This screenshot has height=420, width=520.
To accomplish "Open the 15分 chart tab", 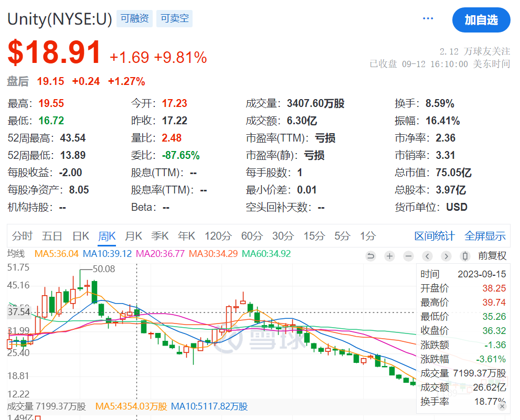I will (314, 236).
